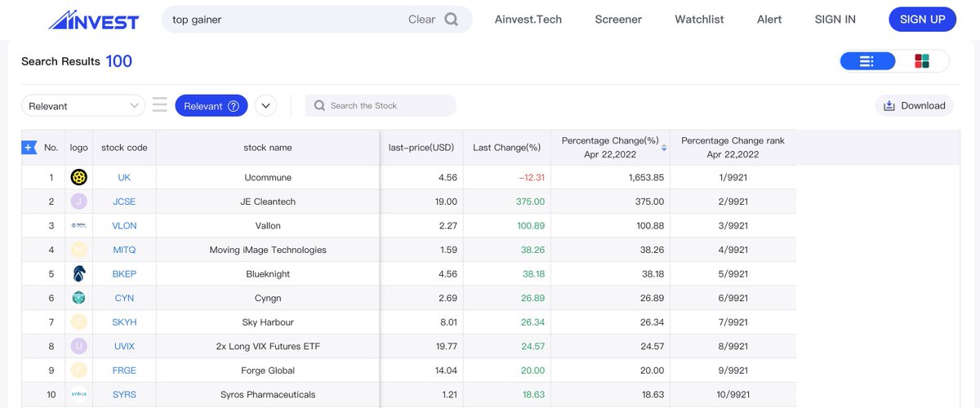Sort by Percentage Change column arrows

pyautogui.click(x=664, y=148)
